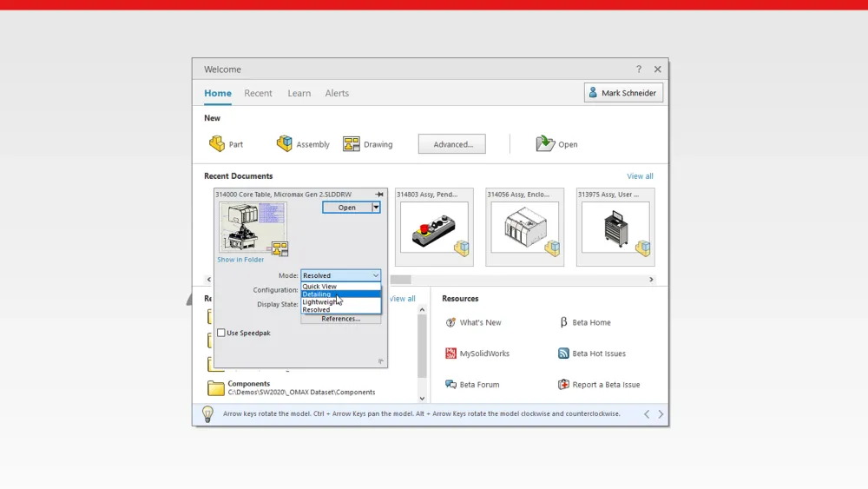This screenshot has width=868, height=489.
Task: Click Open button for Core Table drawing
Action: click(x=347, y=207)
